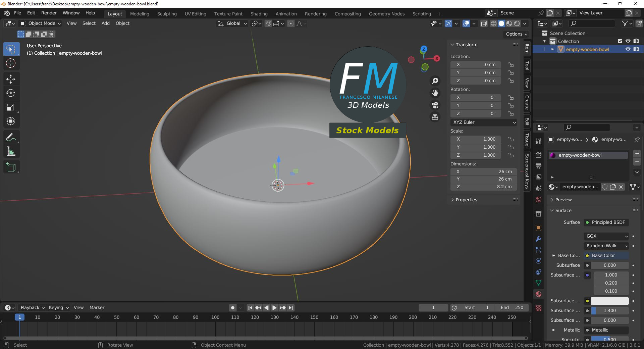The width and height of the screenshot is (644, 349).
Task: Open the XYZ Euler rotation mode dropdown
Action: pyautogui.click(x=484, y=122)
